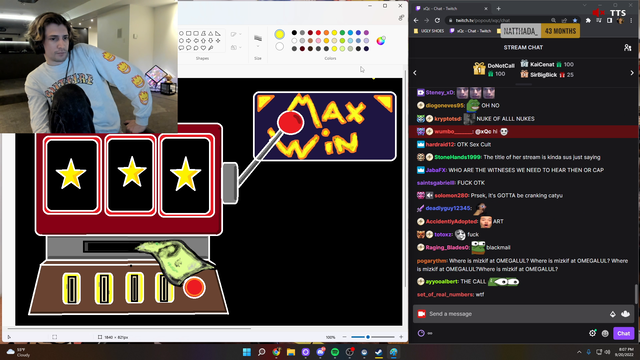The height and width of the screenshot is (360, 640).
Task: Select the right arrow shape in Paint
Action: pyautogui.click(x=189, y=41)
